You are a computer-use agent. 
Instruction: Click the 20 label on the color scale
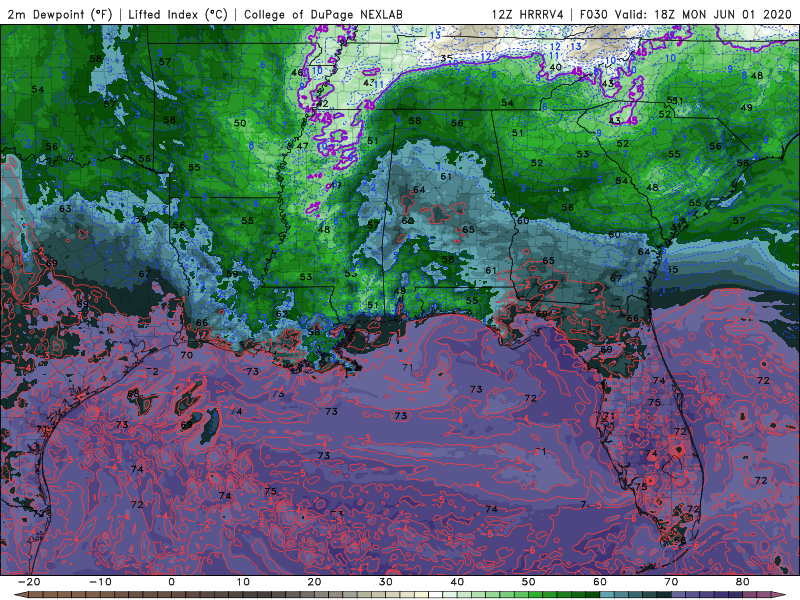pyautogui.click(x=314, y=582)
